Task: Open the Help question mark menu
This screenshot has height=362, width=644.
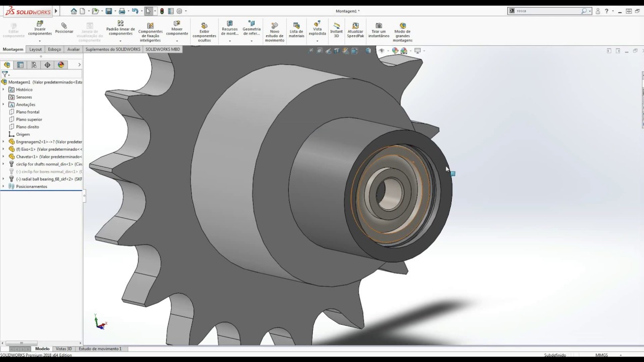Action: (x=607, y=11)
